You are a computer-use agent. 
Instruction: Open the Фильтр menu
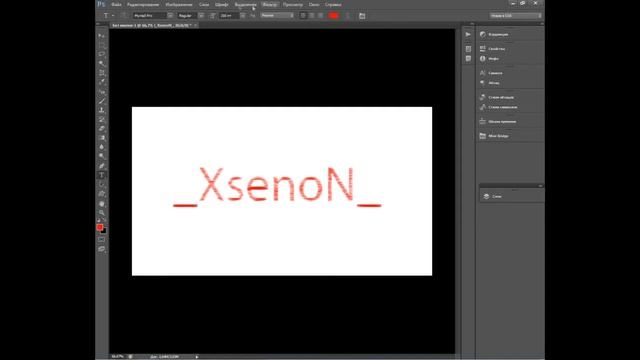click(269, 4)
